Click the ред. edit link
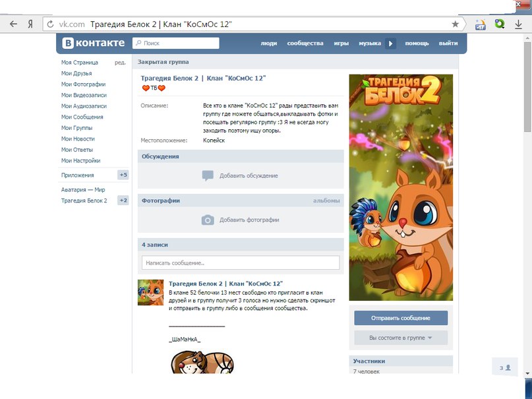The width and height of the screenshot is (532, 399). tap(120, 63)
